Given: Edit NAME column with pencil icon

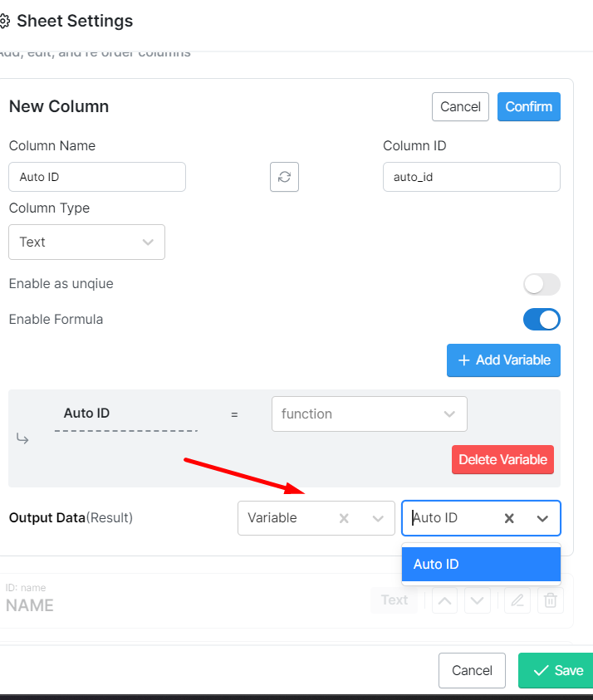Looking at the screenshot, I should point(517,600).
